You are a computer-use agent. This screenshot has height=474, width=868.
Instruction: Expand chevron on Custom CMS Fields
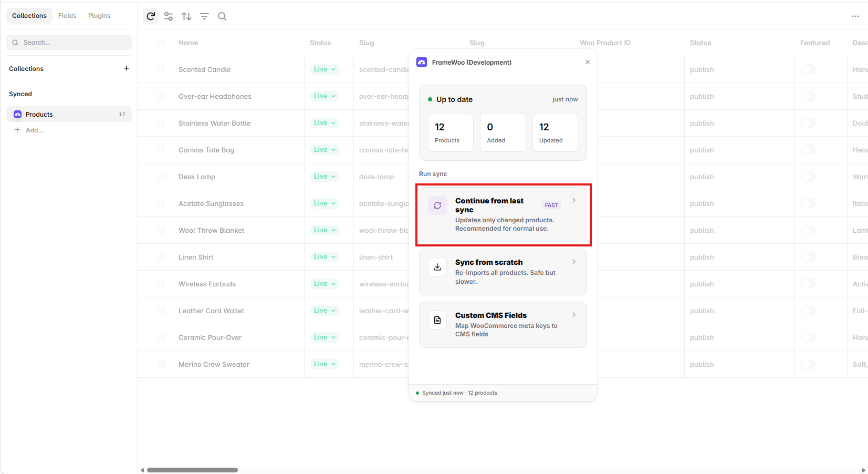[574, 315]
